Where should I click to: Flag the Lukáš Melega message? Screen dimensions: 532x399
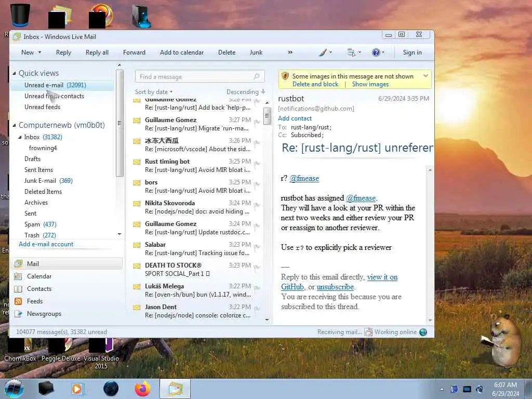pyautogui.click(x=257, y=288)
